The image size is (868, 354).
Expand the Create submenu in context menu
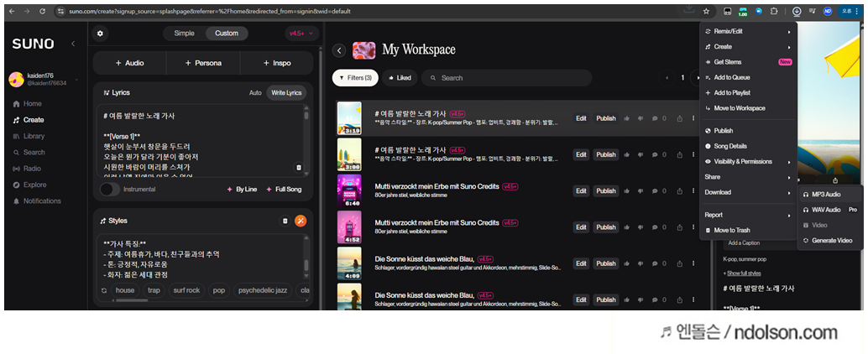click(747, 47)
